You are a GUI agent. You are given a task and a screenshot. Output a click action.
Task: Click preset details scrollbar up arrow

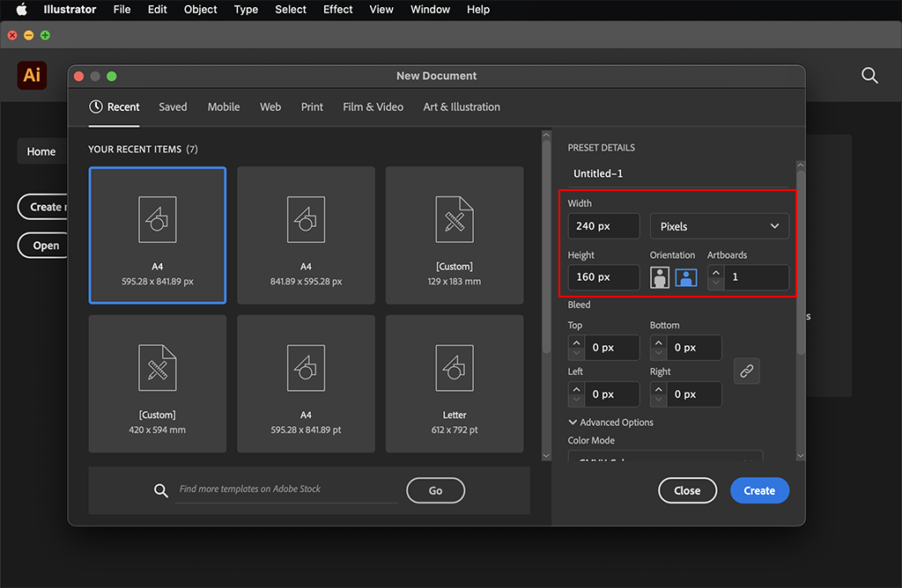pyautogui.click(x=800, y=165)
